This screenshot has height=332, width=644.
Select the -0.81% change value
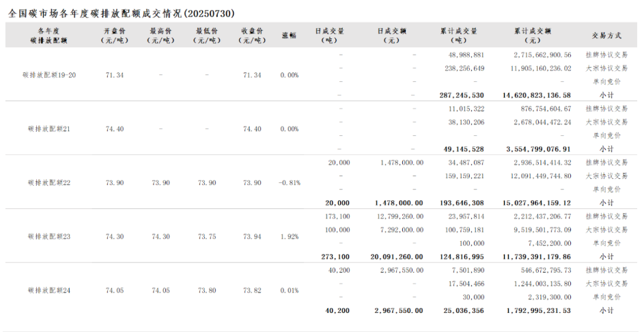tap(289, 183)
